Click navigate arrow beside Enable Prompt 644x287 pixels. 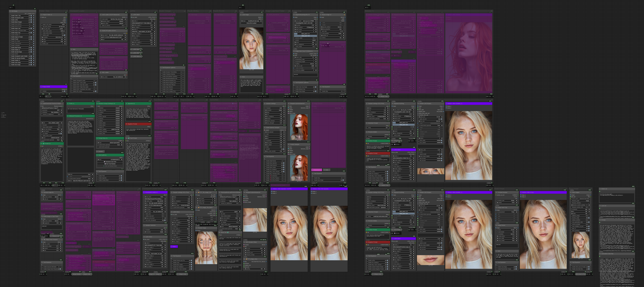[x=34, y=39]
